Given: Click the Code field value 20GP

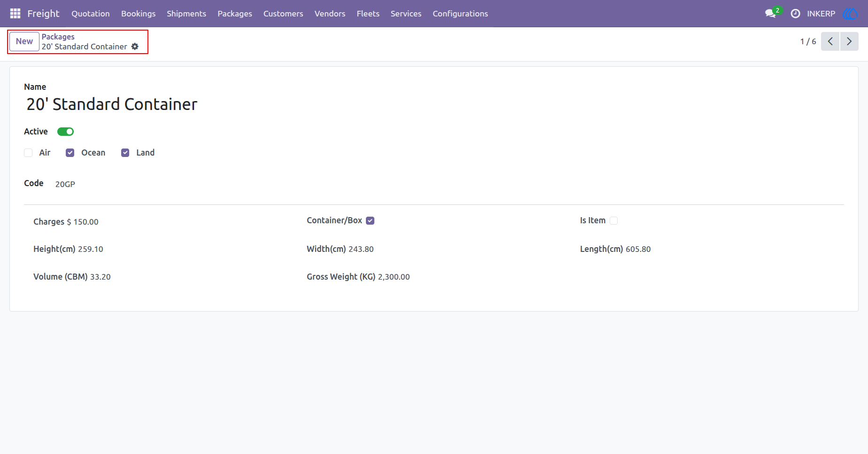Looking at the screenshot, I should tap(65, 184).
